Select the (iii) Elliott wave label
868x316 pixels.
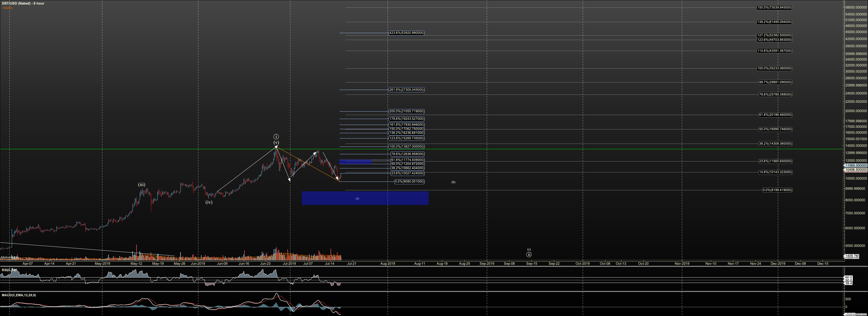[142, 185]
